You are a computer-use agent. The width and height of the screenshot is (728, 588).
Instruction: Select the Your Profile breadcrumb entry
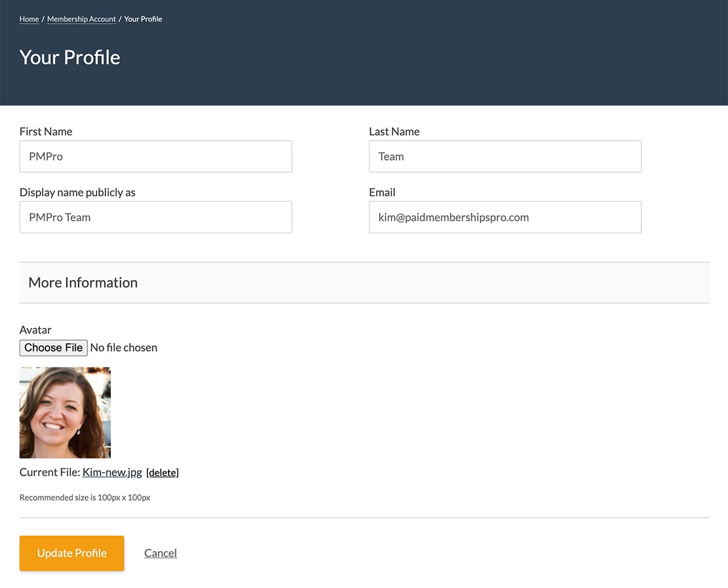[143, 19]
